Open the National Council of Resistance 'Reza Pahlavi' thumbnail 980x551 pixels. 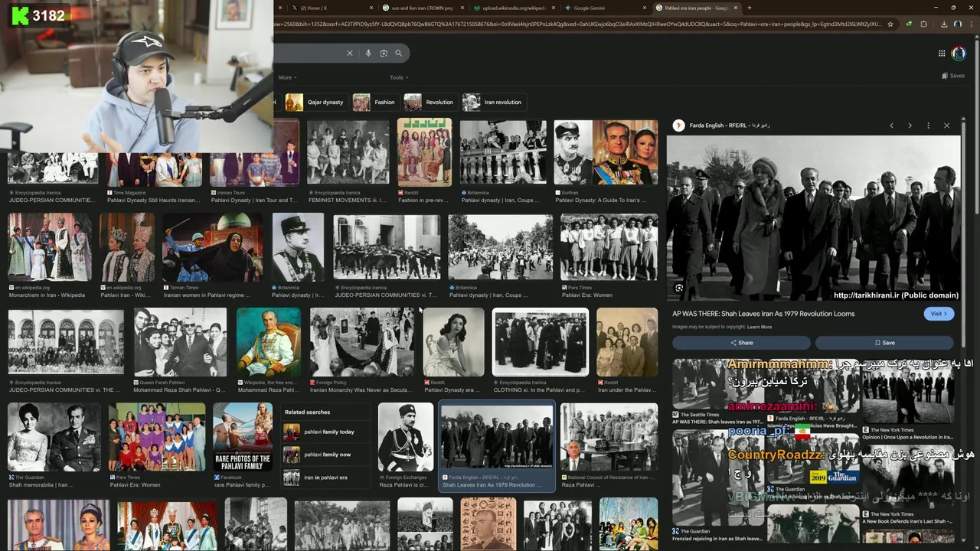pyautogui.click(x=609, y=437)
